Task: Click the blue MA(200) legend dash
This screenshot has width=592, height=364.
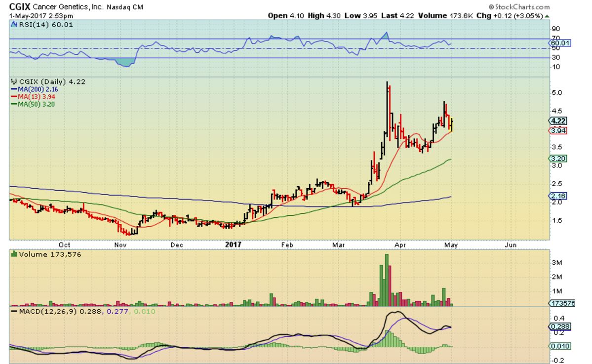Action: (14, 89)
